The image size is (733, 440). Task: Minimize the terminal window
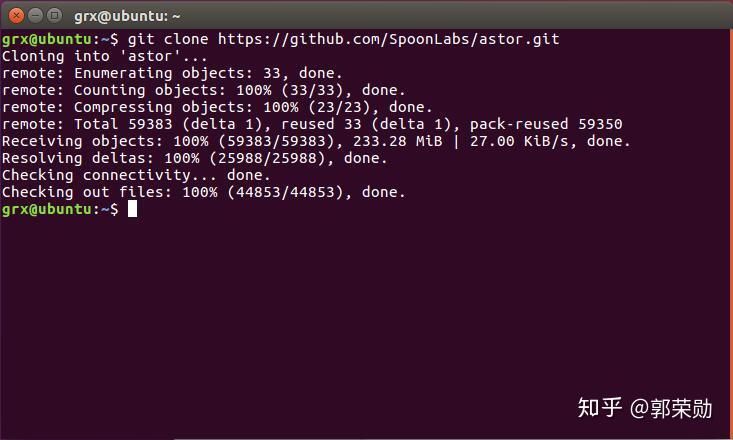click(32, 16)
